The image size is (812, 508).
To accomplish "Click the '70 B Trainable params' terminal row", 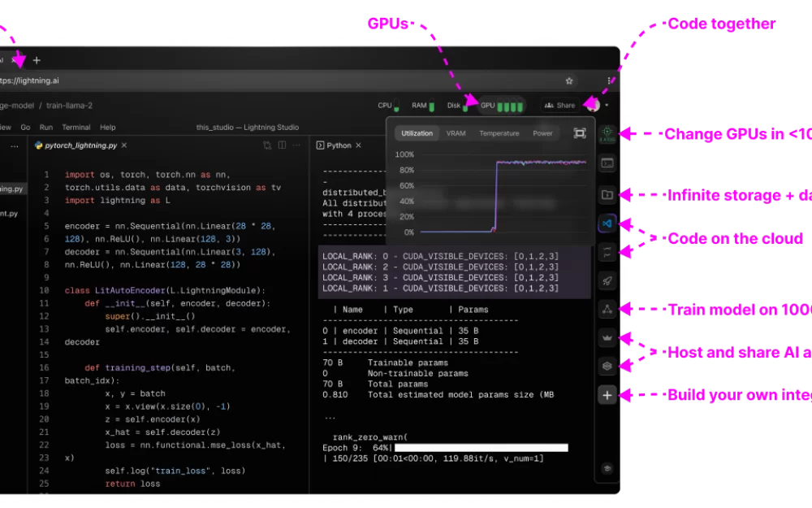I will 385,363.
